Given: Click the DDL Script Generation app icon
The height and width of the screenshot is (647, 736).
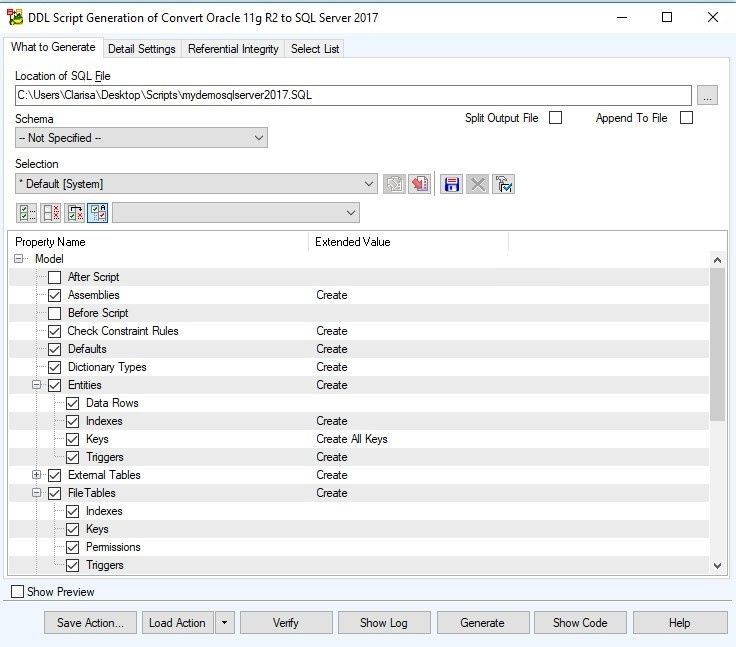Looking at the screenshot, I should tap(15, 17).
